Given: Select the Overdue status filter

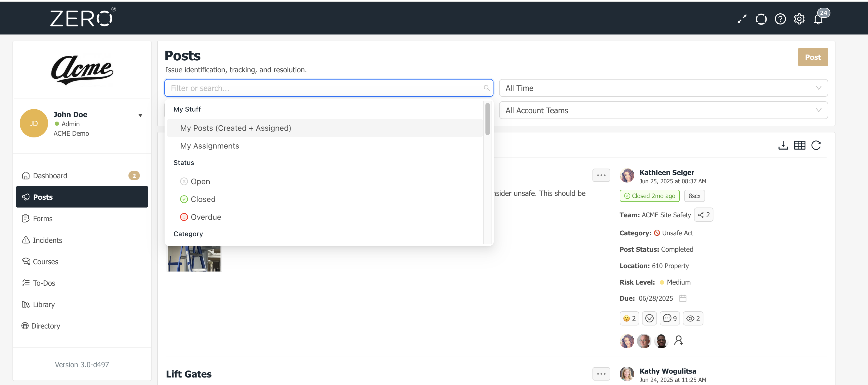Looking at the screenshot, I should (x=205, y=217).
